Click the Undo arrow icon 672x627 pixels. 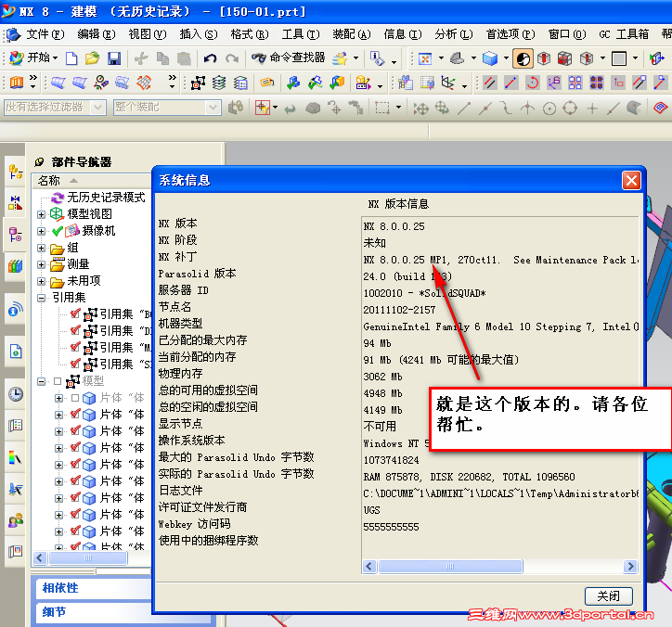210,58
